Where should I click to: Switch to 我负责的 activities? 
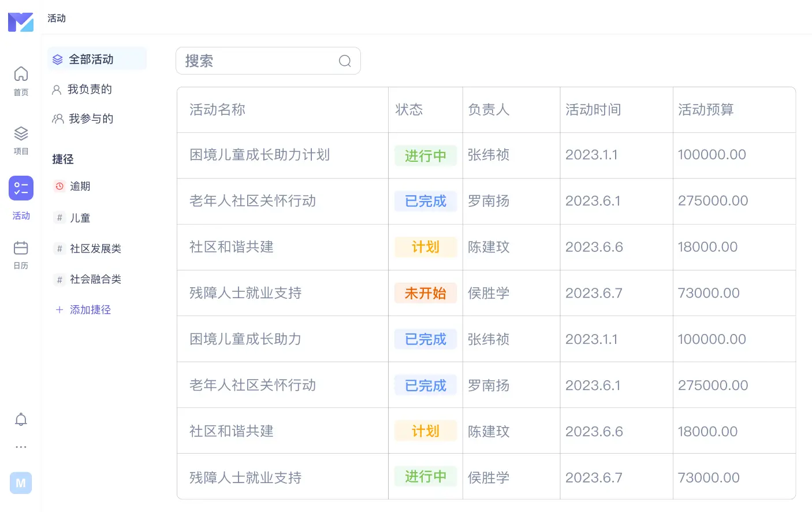pos(90,90)
